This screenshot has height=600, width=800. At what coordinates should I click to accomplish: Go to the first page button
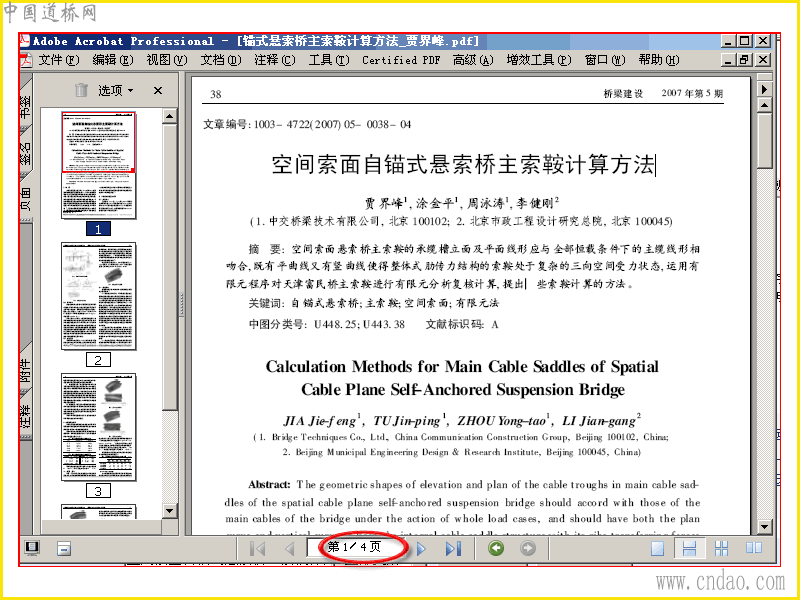coord(257,548)
